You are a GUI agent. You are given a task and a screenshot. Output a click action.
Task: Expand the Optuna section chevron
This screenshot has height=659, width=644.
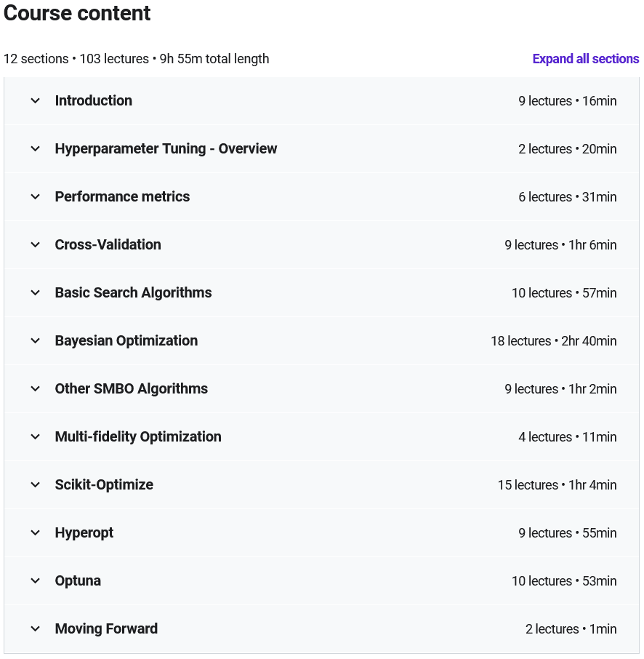pos(36,581)
